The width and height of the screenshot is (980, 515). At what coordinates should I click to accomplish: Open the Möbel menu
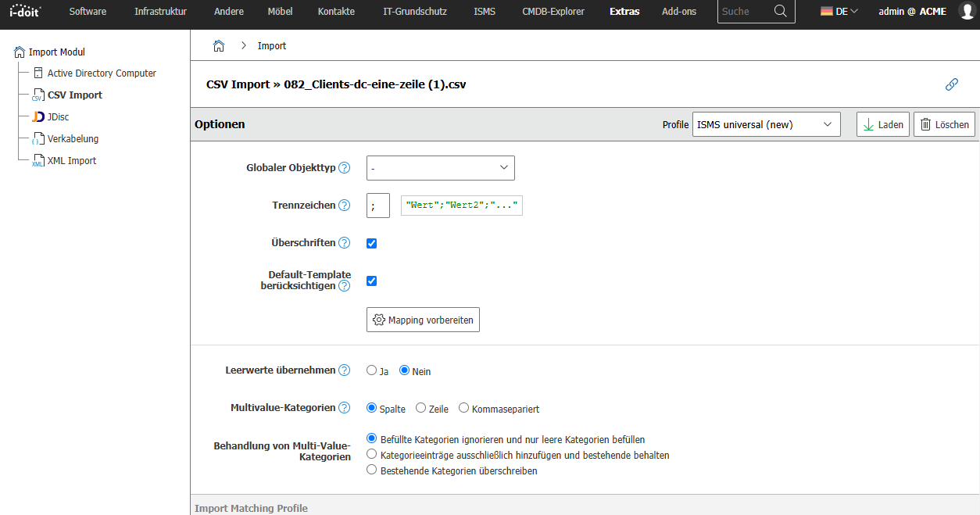pos(281,12)
